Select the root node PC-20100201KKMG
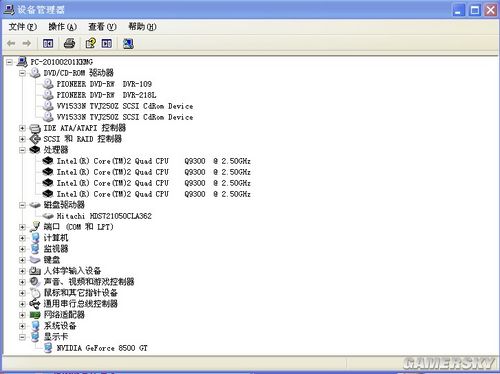Viewport: 500px width, 374px height. (61, 62)
